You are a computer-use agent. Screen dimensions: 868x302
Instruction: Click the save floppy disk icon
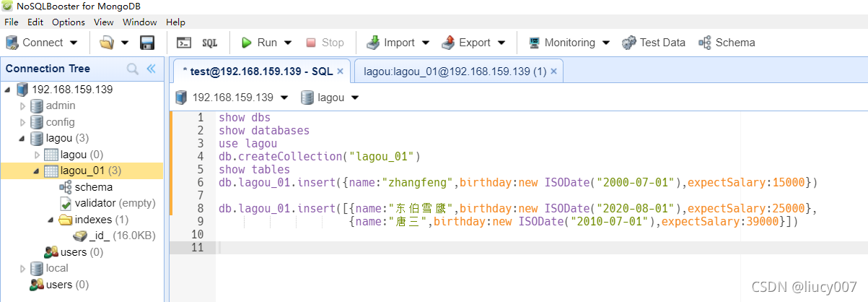pos(146,43)
